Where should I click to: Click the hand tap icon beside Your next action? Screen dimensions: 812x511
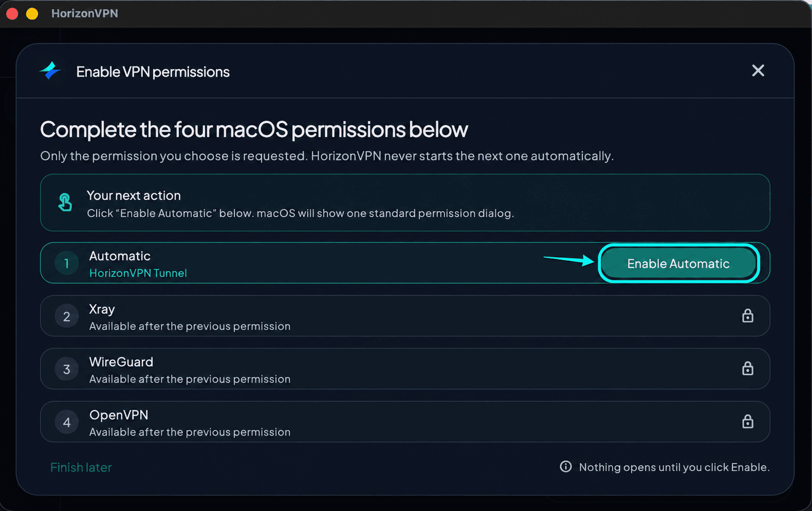click(65, 202)
